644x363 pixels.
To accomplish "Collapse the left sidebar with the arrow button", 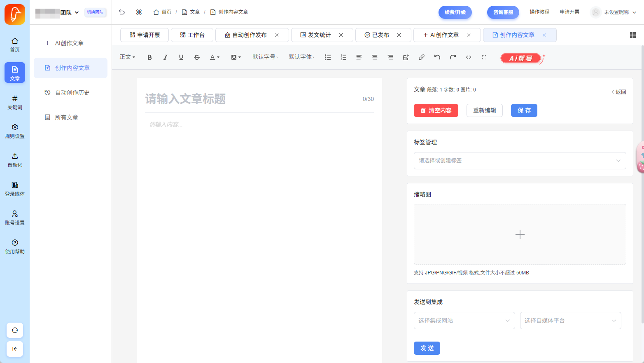I will pyautogui.click(x=15, y=349).
